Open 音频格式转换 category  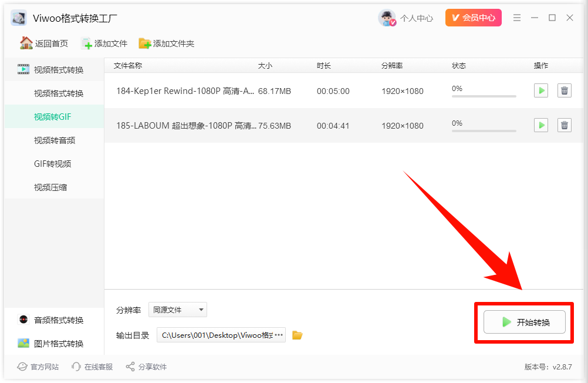pos(54,320)
